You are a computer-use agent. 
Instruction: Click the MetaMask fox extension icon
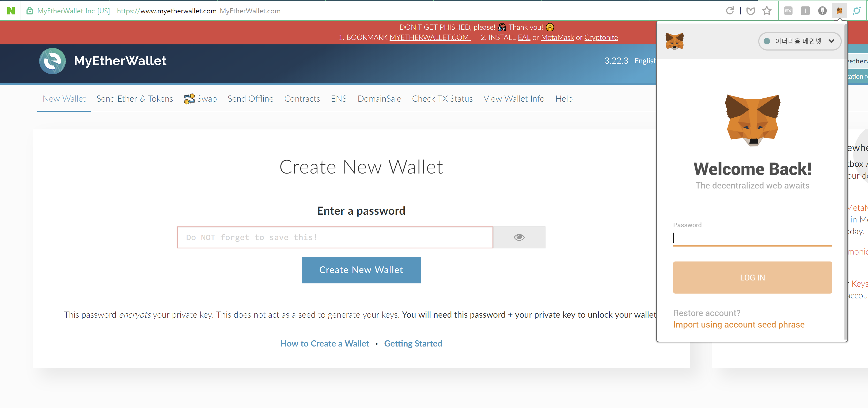[839, 11]
